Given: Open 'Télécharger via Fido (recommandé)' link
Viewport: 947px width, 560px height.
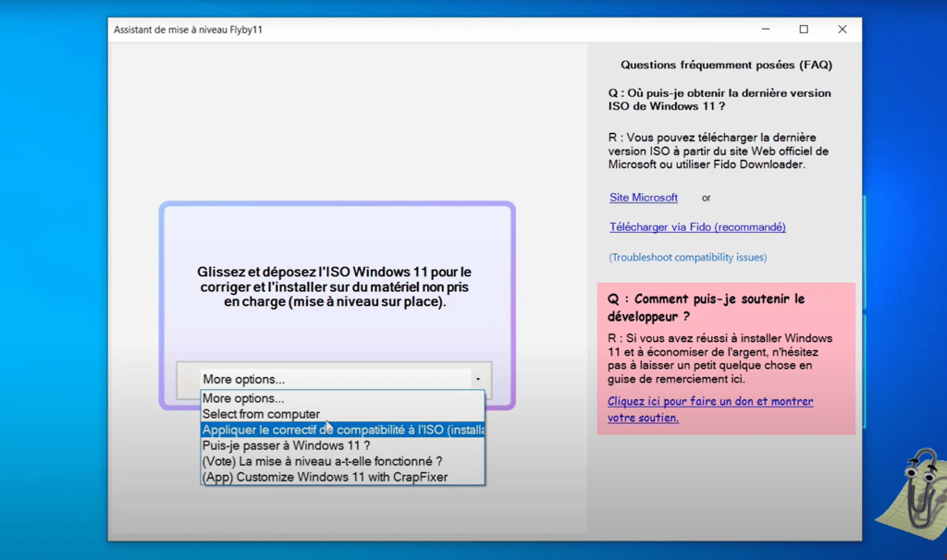Looking at the screenshot, I should (697, 227).
